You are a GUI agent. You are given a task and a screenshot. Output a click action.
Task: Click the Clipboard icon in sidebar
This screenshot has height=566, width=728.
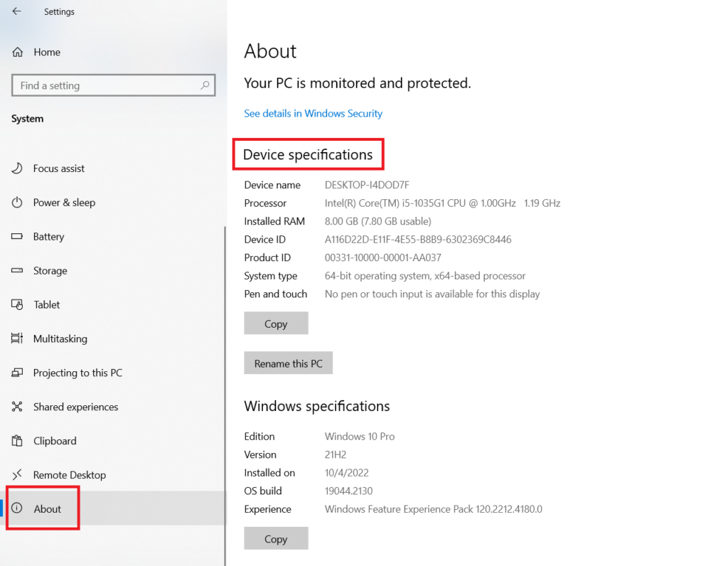(x=17, y=441)
